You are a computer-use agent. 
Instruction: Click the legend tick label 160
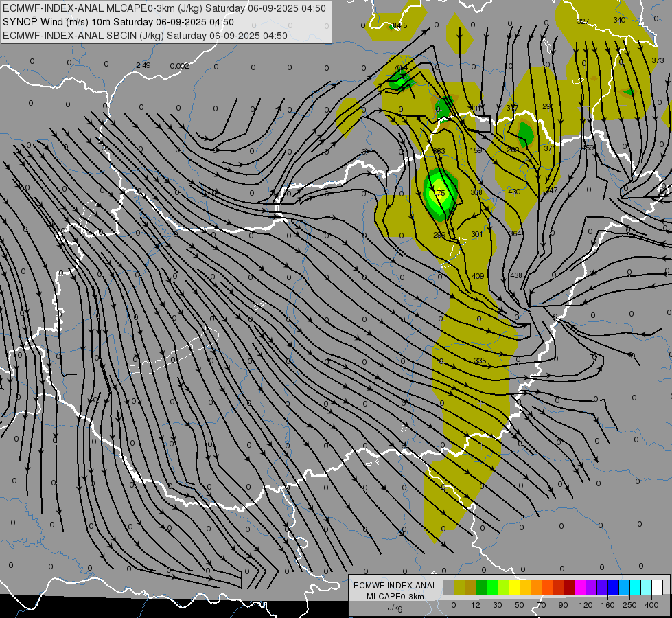[607, 605]
